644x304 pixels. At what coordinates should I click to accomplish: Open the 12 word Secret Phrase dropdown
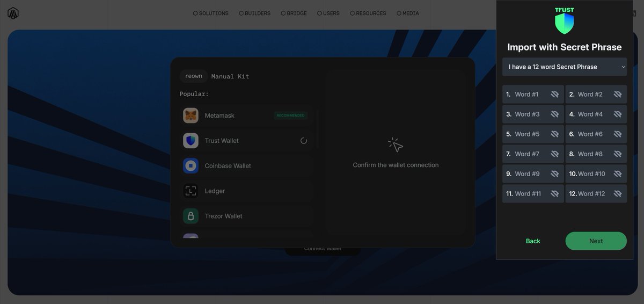pos(565,67)
